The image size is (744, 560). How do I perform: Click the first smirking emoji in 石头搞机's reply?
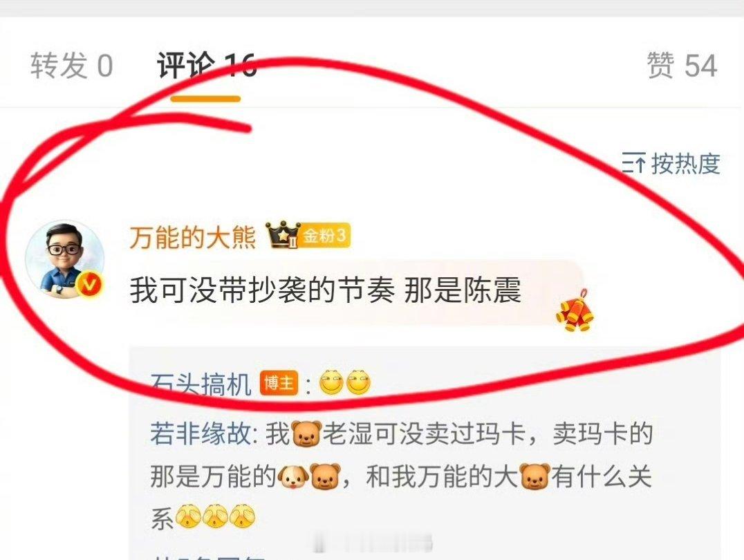click(x=332, y=383)
